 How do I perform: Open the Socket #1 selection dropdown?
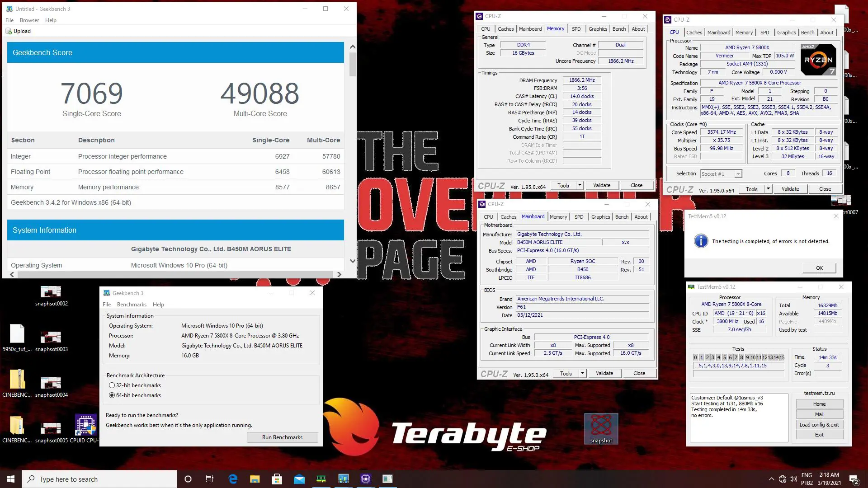coord(721,174)
